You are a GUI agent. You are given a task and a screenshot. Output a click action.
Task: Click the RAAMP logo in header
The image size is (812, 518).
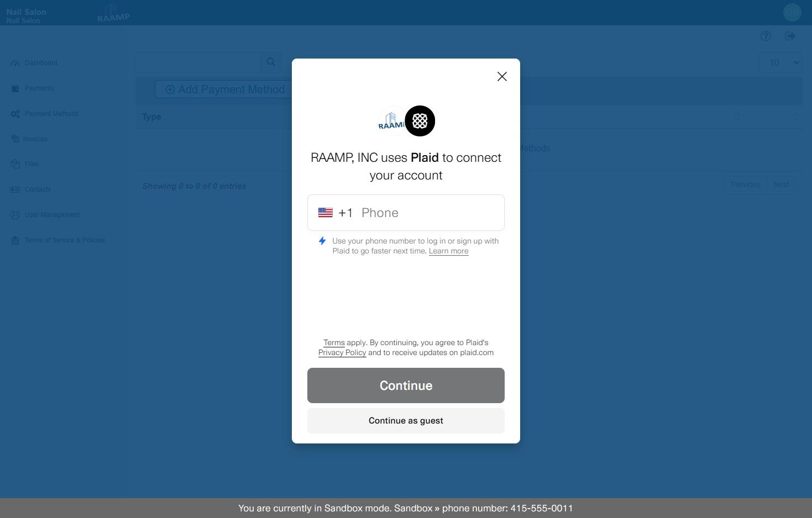pos(113,13)
